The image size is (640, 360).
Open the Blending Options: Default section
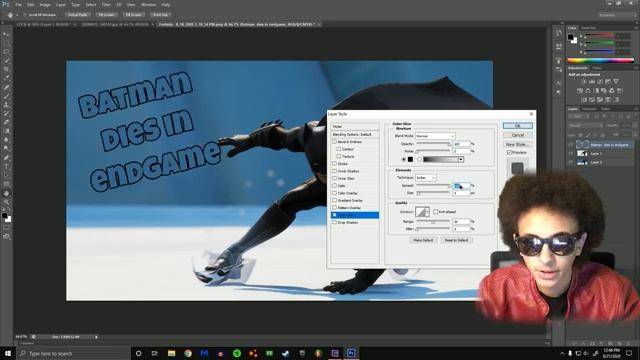pyautogui.click(x=355, y=134)
